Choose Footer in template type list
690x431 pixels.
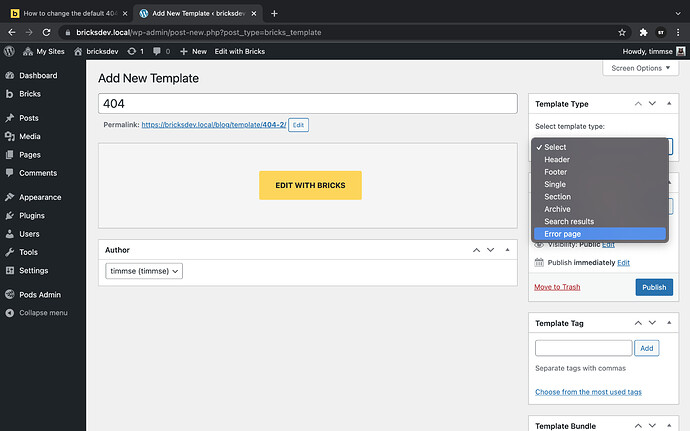point(600,172)
